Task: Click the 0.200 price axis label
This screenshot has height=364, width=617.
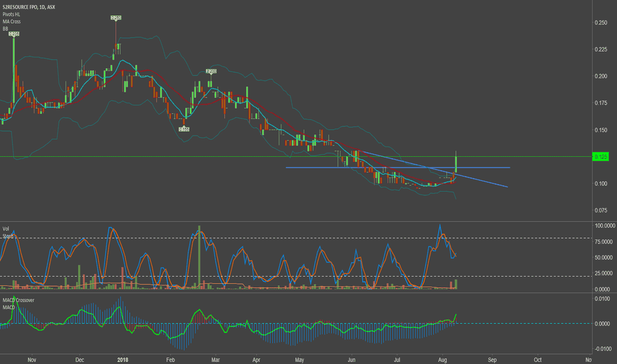Action: (601, 76)
